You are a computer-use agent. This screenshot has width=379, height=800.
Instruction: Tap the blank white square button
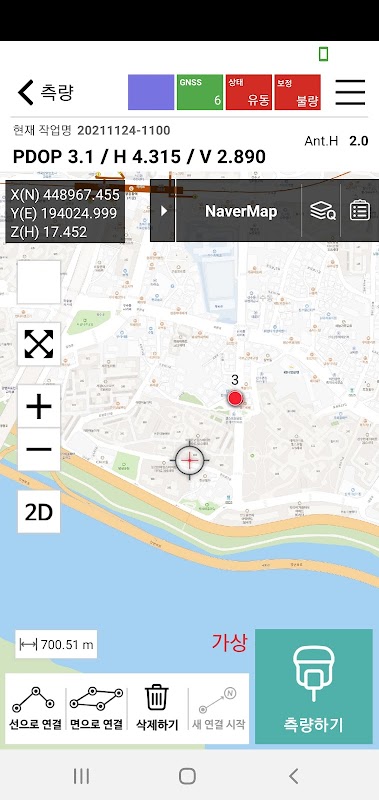(39, 282)
